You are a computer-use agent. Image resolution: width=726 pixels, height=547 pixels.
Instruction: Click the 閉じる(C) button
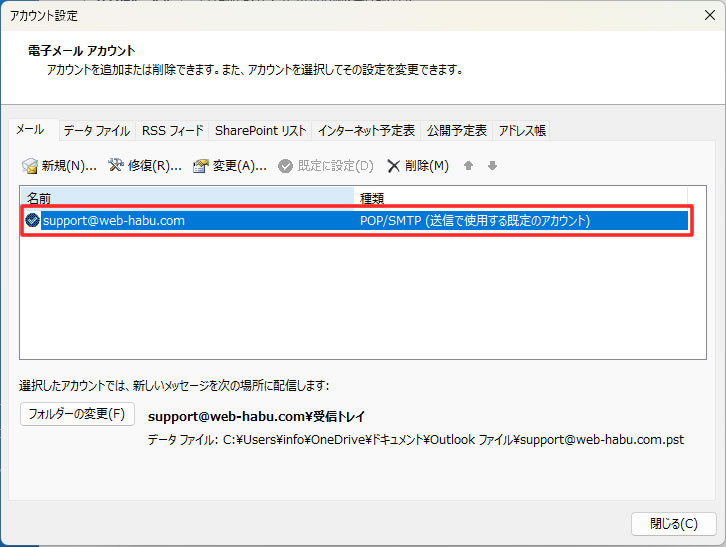[673, 524]
